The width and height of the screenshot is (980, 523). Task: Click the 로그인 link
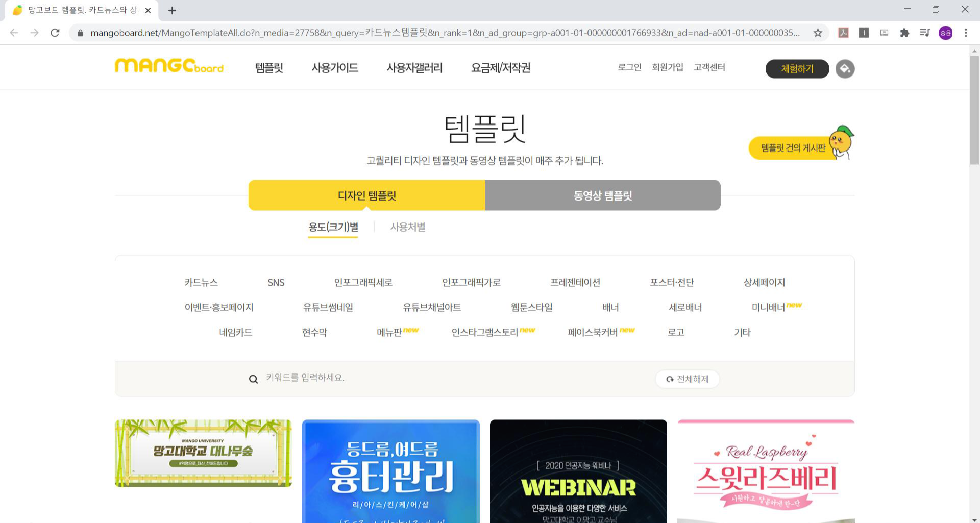click(629, 67)
